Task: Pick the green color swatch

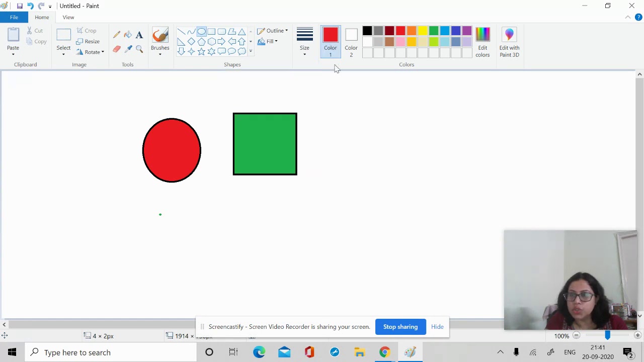Action: coord(434,31)
